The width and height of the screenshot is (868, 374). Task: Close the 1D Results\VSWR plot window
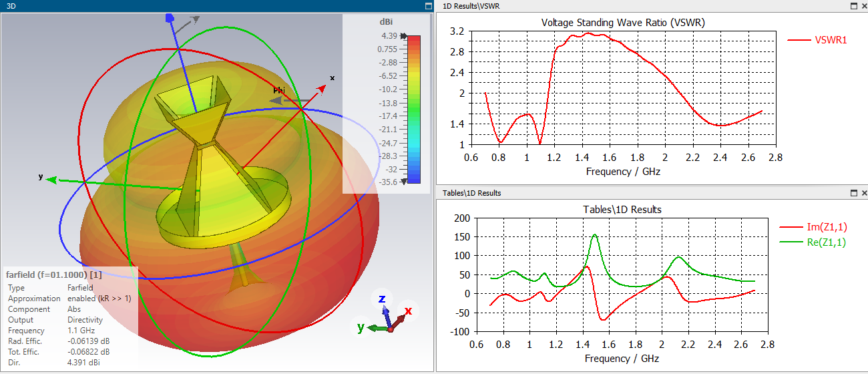863,6
